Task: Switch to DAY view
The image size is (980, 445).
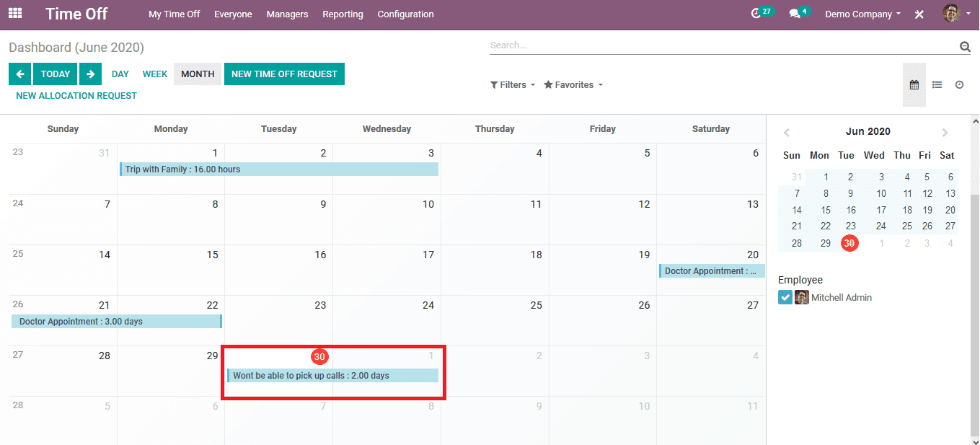Action: (120, 74)
